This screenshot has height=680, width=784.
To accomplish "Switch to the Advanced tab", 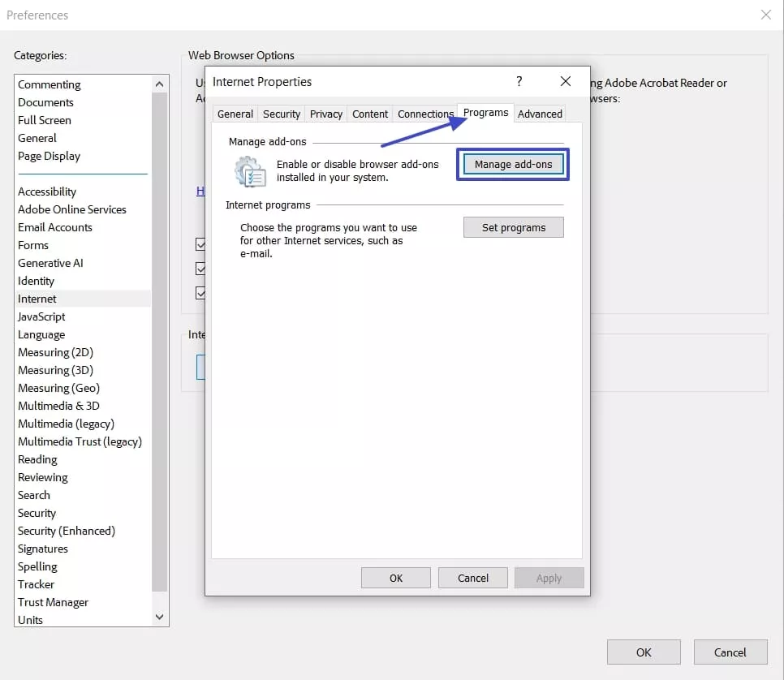I will pyautogui.click(x=539, y=114).
